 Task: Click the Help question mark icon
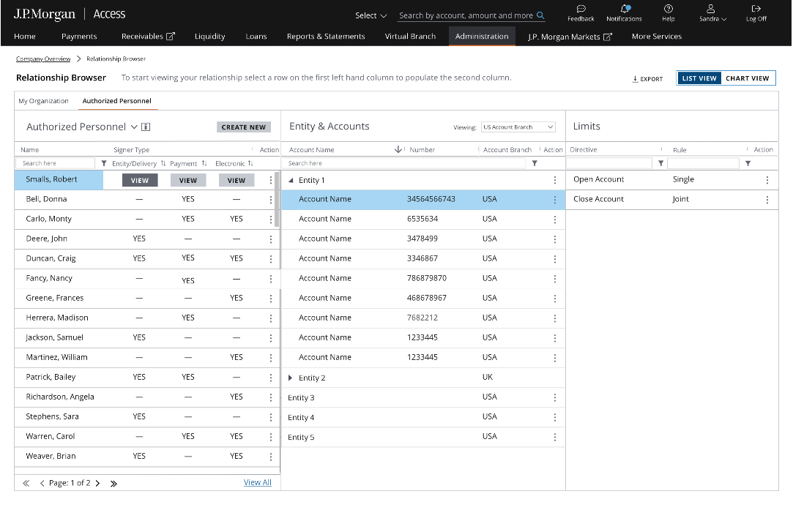tap(668, 9)
